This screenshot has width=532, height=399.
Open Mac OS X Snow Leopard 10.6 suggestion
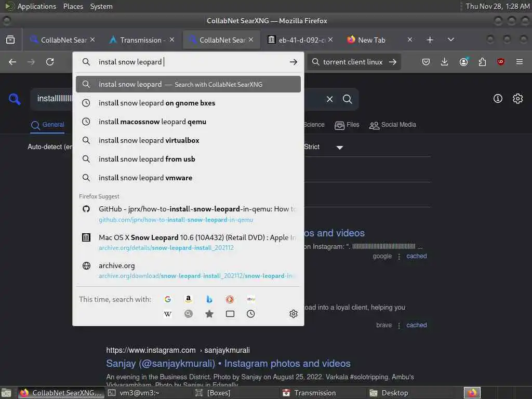[x=188, y=242]
